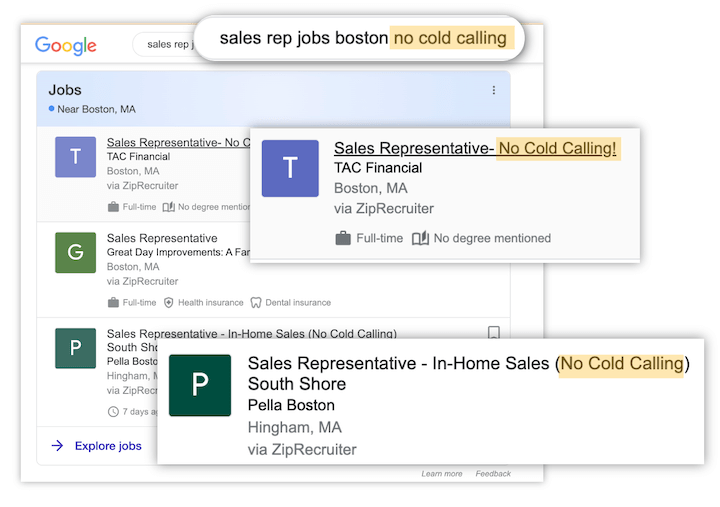This screenshot has height=507, width=720.
Task: Click the large dark green P logo
Action: 200,386
